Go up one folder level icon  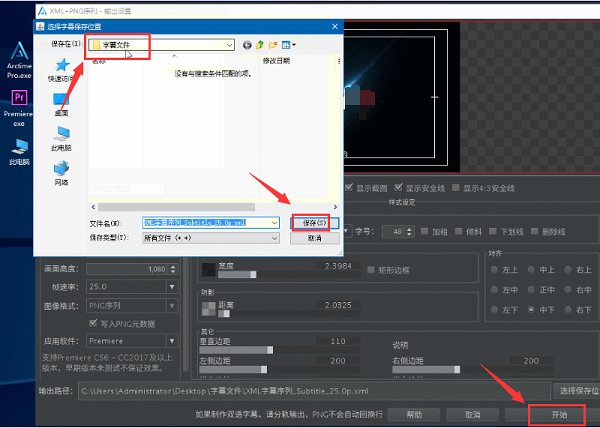click(x=259, y=45)
